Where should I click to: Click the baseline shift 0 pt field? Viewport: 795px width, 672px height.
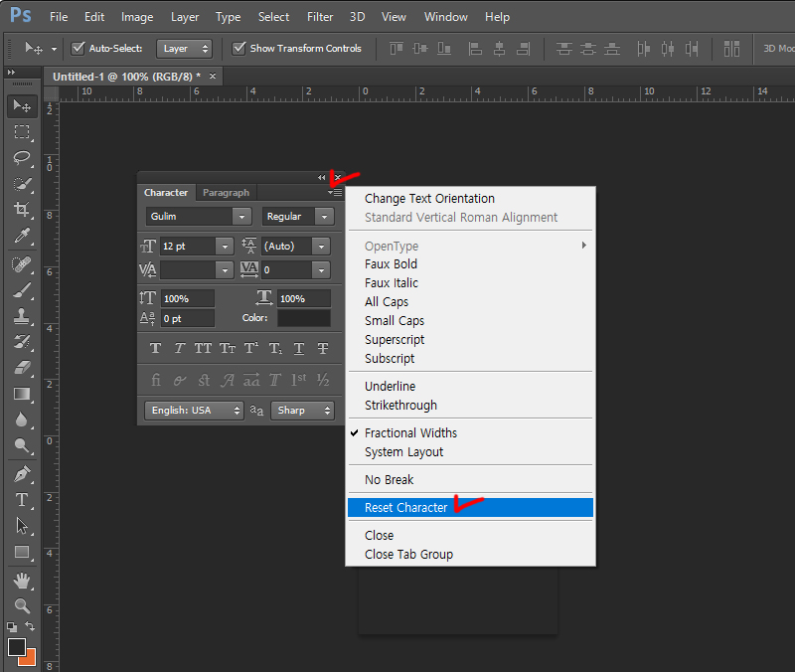188,318
